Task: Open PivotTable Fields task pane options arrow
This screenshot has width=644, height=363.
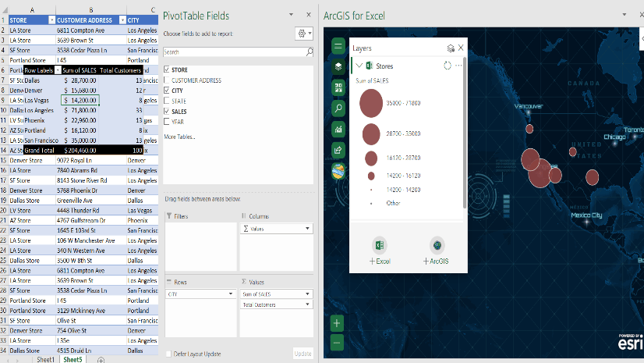Action: pos(291,15)
